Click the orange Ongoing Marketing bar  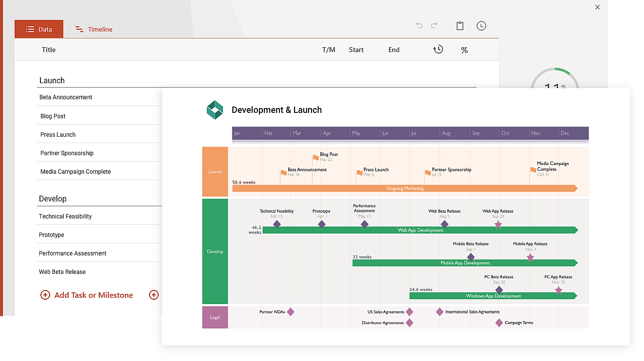click(x=405, y=188)
